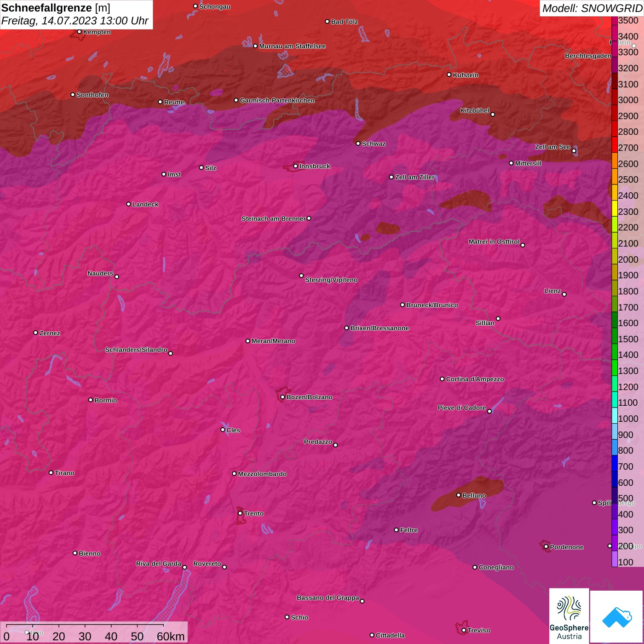The image size is (644, 644).
Task: Click the Tirano location dot
Action: (51, 472)
